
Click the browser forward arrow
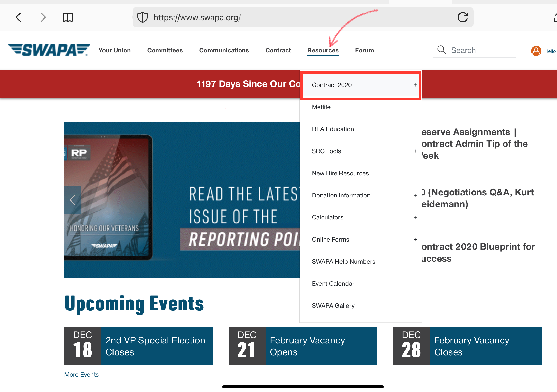point(43,17)
